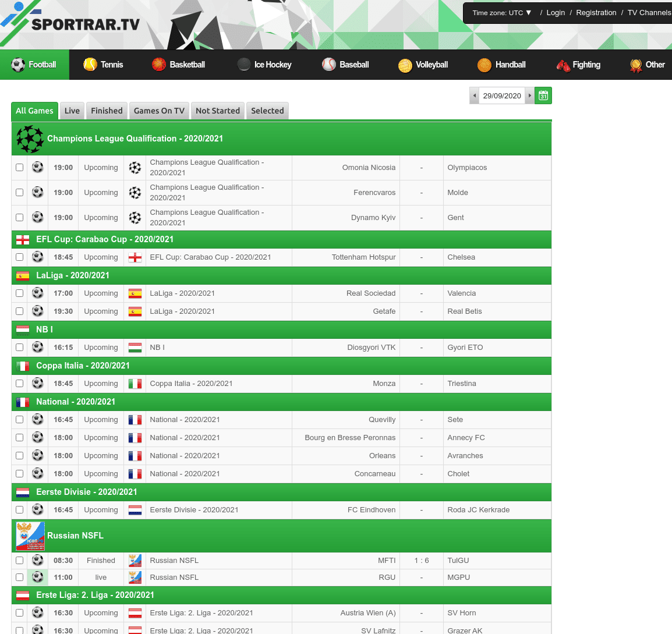Screen dimensions: 672x634
Task: Click the MGPU team name
Action: coord(458,578)
